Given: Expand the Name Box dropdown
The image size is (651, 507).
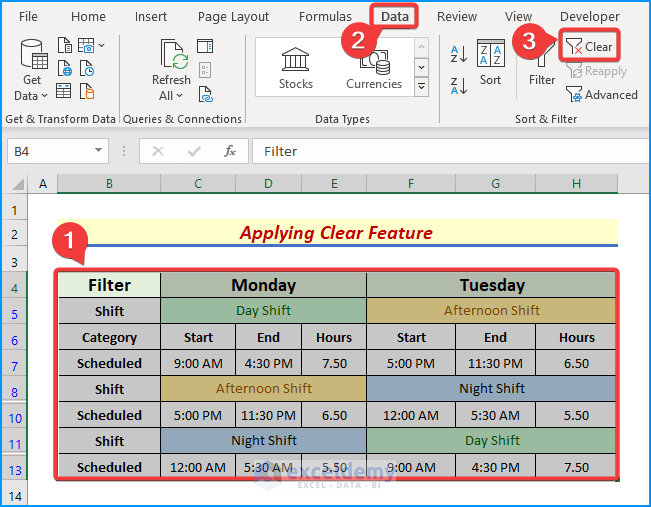Looking at the screenshot, I should coord(98,150).
